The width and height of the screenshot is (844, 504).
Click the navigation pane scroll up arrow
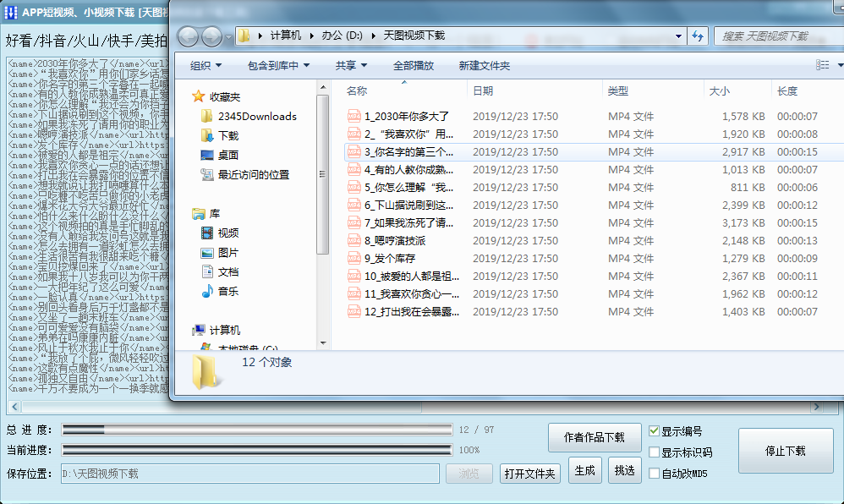click(323, 87)
